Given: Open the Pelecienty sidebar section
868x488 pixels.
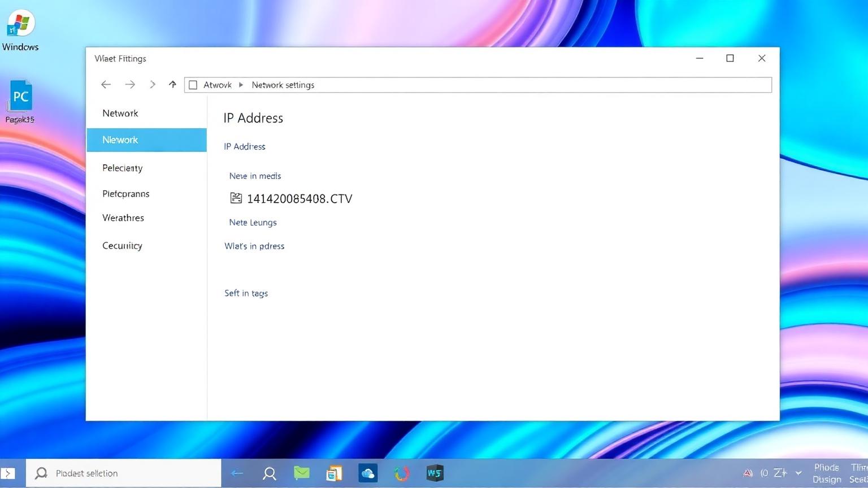Looking at the screenshot, I should 123,168.
